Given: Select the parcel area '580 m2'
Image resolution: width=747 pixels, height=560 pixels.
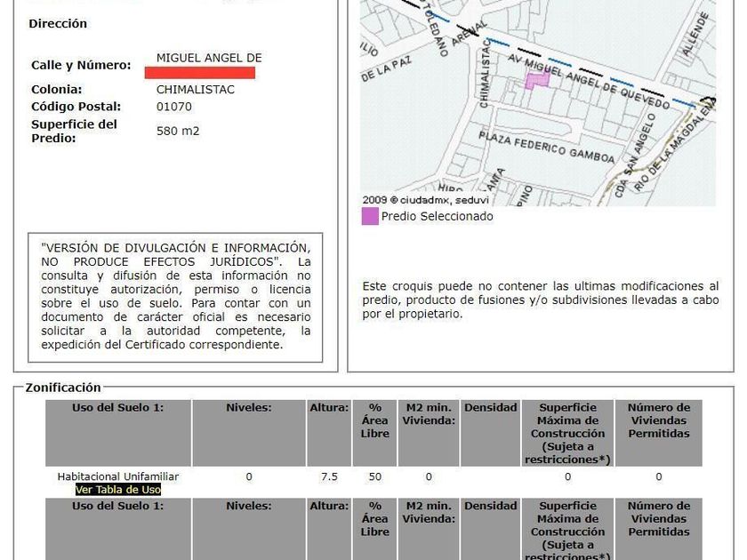Looking at the screenshot, I should click(178, 131).
